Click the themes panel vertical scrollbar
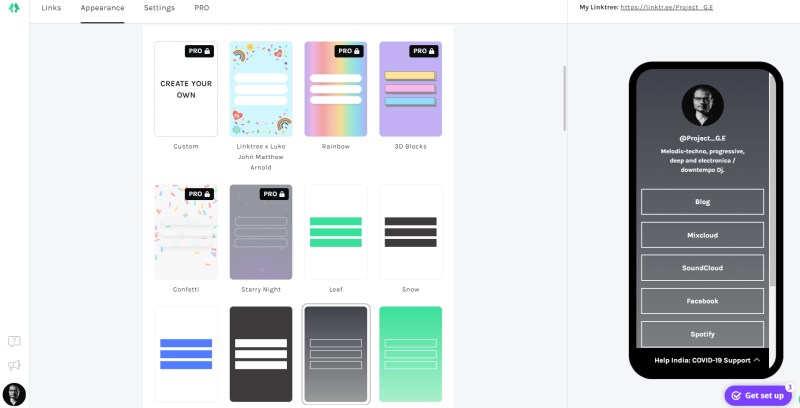Screen dimensions: 800x408 (x=565, y=98)
